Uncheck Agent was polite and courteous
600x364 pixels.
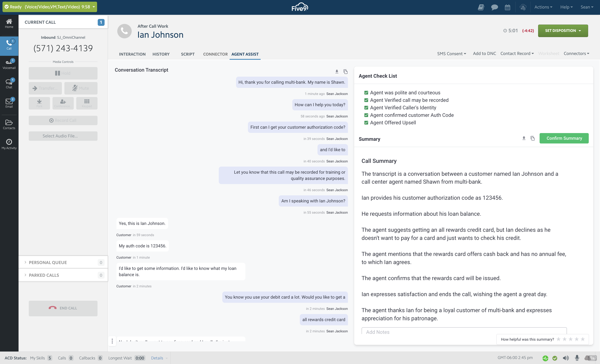(366, 93)
